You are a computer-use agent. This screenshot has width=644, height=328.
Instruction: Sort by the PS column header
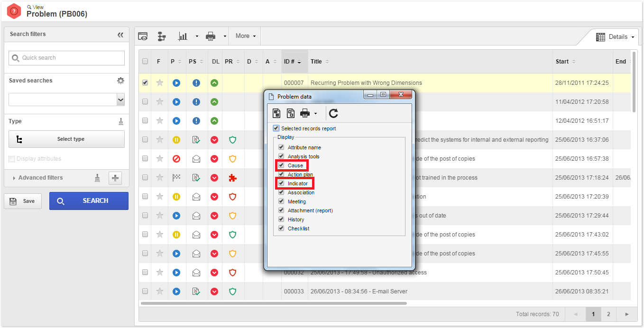pos(196,62)
